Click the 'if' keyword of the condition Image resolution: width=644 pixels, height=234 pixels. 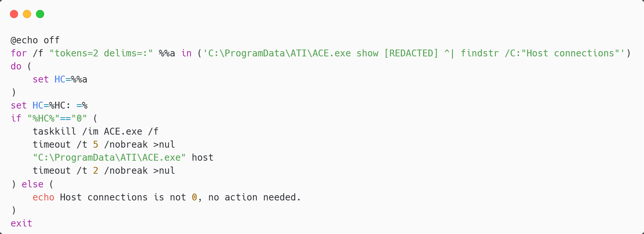pyautogui.click(x=16, y=118)
